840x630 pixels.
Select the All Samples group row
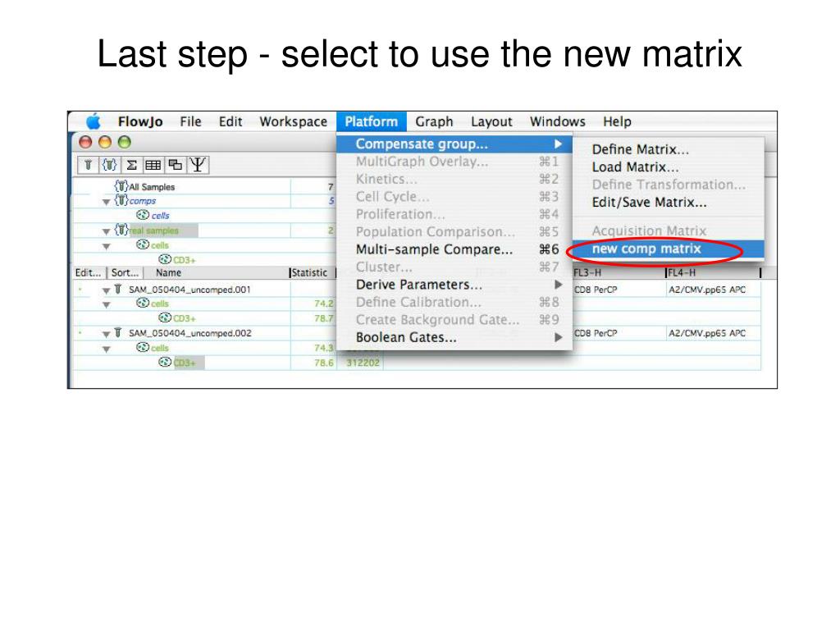pos(203,186)
